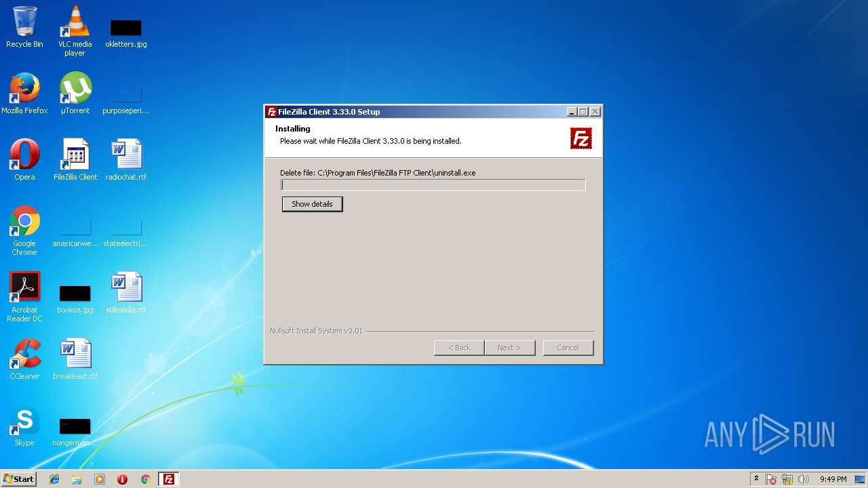Screen dimensions: 868x488
Task: Select the FileZilla Client desktop shortcut
Action: click(75, 160)
